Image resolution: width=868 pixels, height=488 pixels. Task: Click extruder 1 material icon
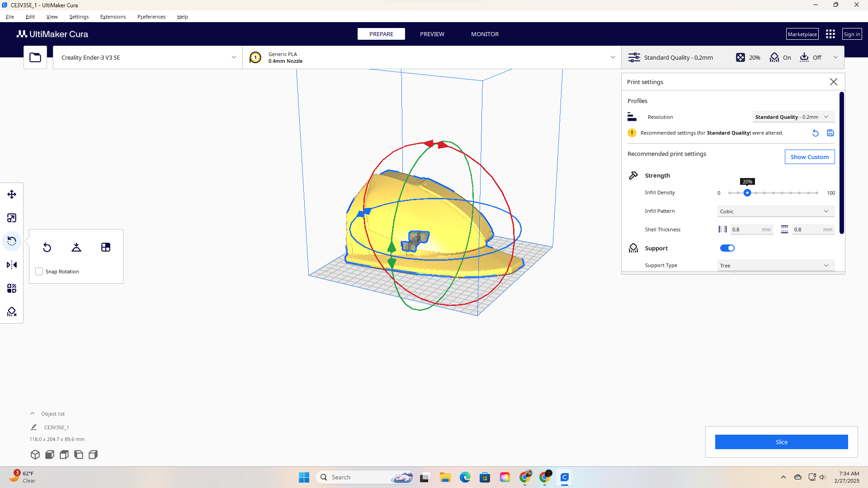pyautogui.click(x=255, y=57)
